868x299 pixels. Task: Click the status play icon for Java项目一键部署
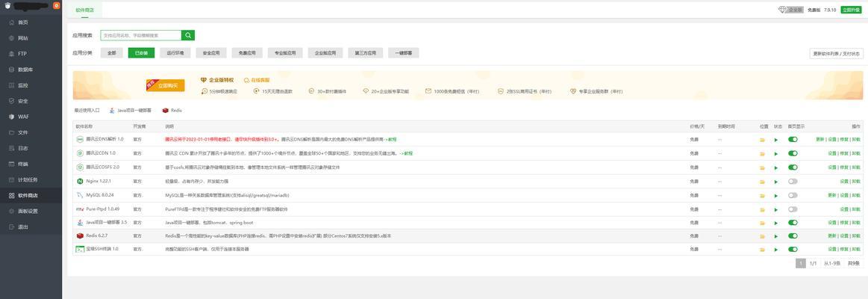pyautogui.click(x=776, y=223)
